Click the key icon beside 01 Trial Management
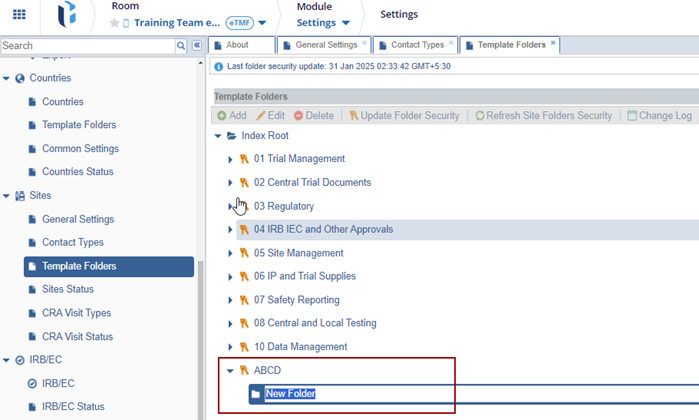 (244, 159)
